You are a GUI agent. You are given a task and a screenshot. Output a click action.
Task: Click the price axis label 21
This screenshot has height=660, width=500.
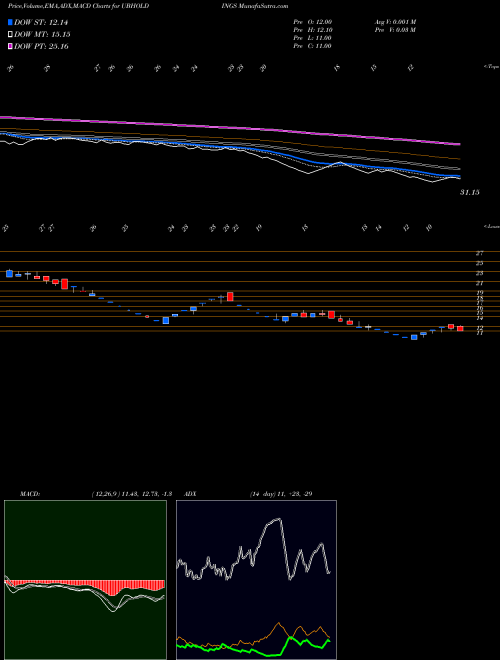479,283
